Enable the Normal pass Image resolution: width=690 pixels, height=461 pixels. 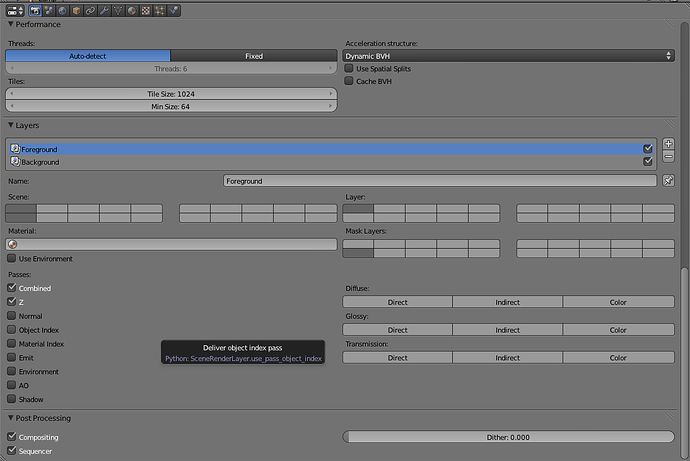[x=12, y=316]
